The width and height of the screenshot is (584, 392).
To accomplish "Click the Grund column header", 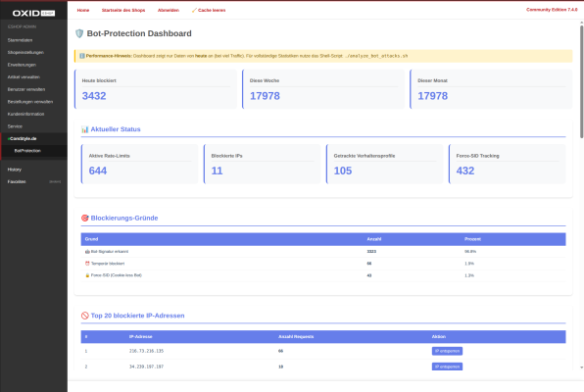I will 92,239.
